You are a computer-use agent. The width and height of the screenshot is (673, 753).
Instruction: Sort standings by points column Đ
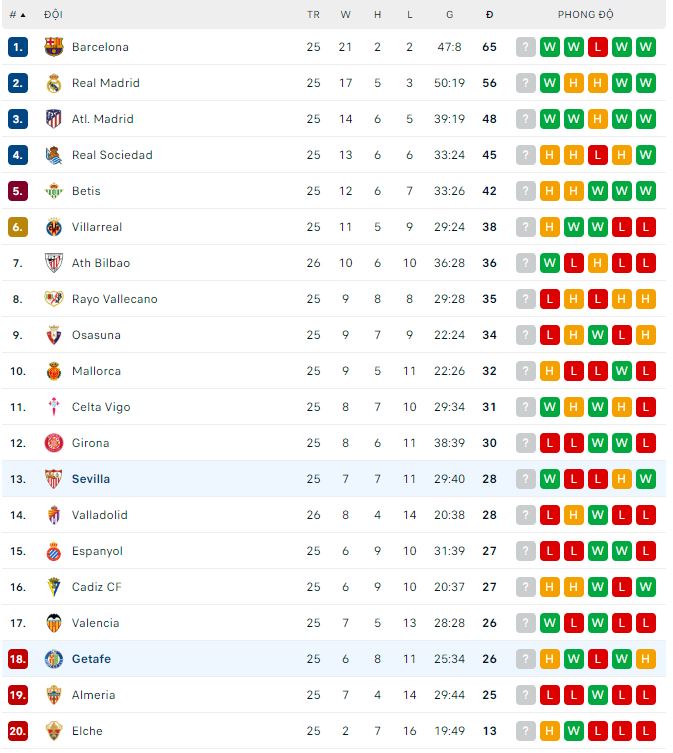point(490,15)
